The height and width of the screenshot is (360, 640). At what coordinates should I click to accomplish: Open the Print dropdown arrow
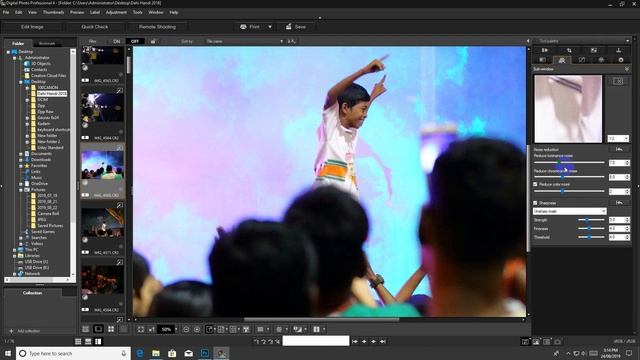(270, 27)
